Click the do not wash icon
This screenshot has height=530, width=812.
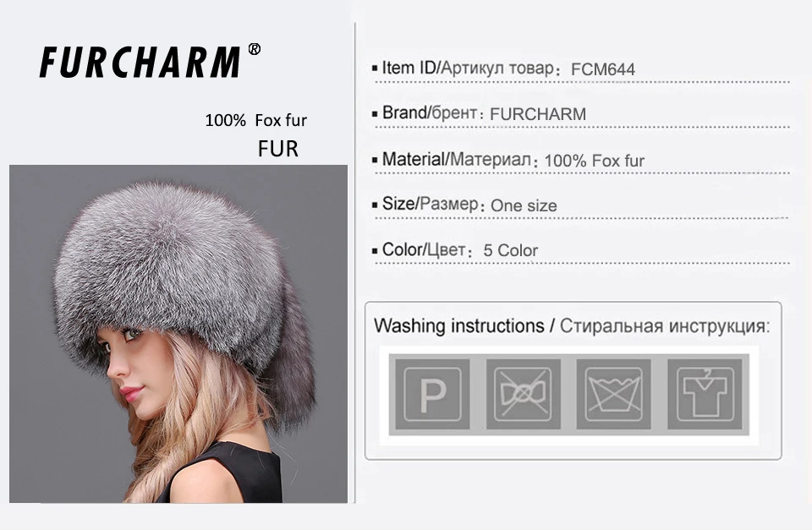click(x=614, y=395)
